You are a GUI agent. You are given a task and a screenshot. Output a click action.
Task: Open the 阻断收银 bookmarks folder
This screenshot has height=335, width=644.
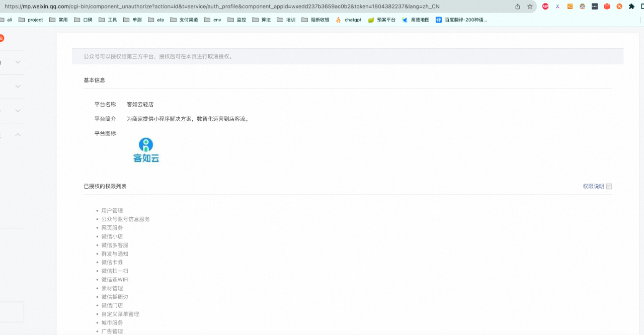[x=315, y=20]
